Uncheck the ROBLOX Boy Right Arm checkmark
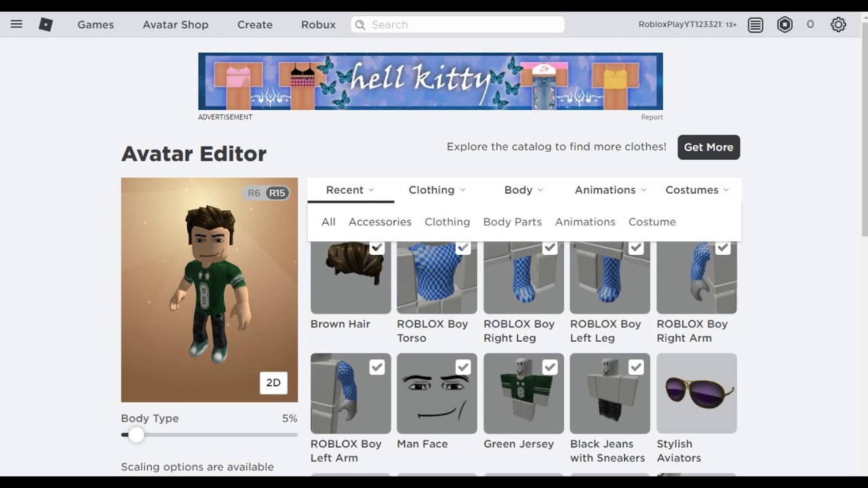This screenshot has width=868, height=488. (x=723, y=247)
